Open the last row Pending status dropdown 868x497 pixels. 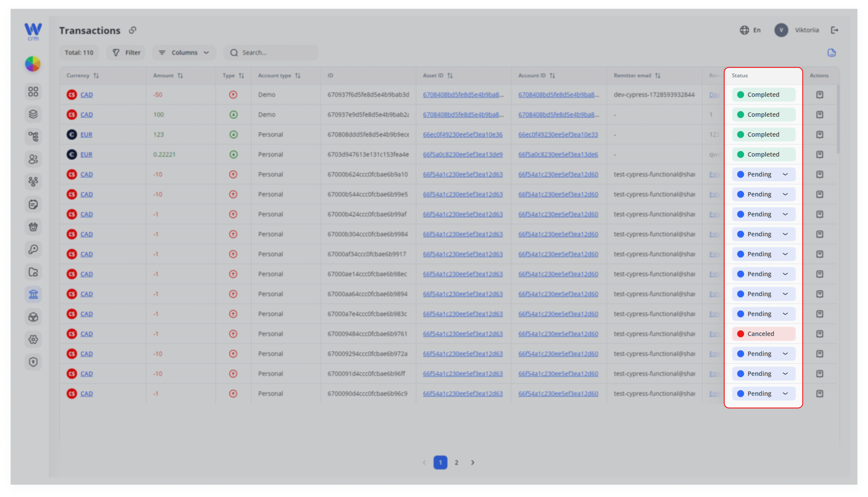pyautogui.click(x=763, y=394)
